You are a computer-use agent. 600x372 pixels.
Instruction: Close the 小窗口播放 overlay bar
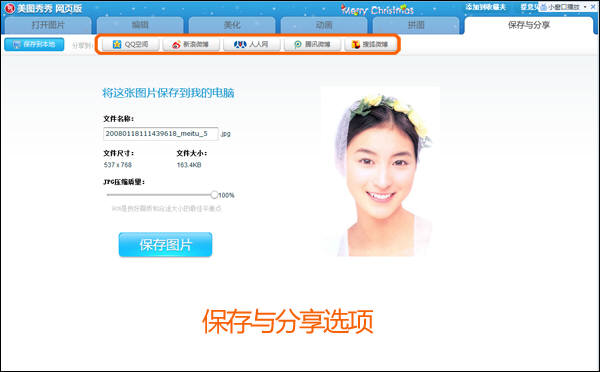click(593, 7)
